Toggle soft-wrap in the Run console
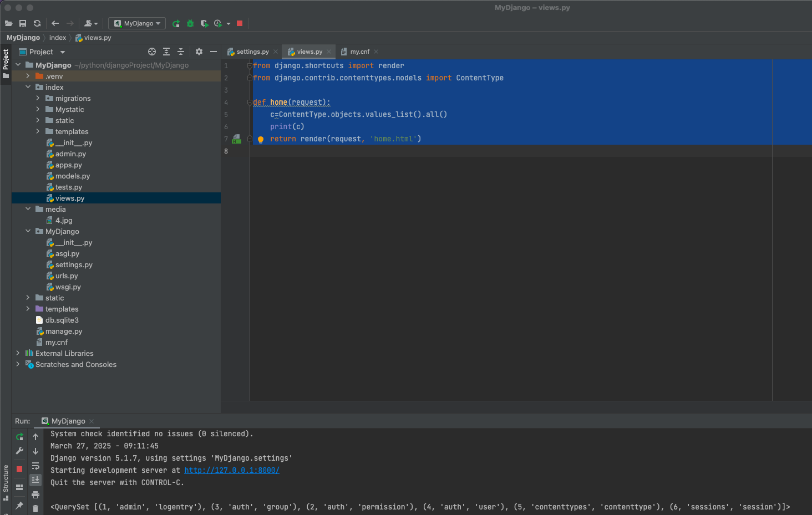This screenshot has width=812, height=515. pos(35,466)
